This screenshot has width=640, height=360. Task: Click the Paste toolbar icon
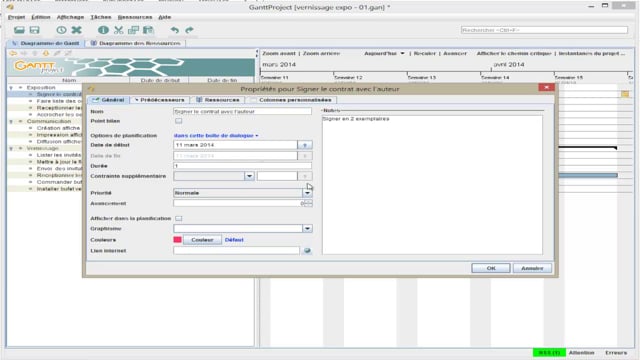click(x=148, y=30)
